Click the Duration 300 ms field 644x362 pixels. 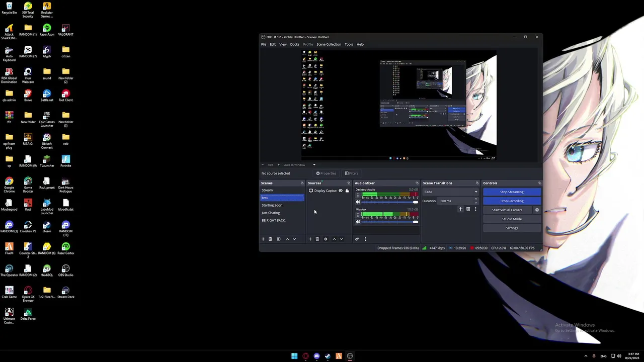(455, 201)
